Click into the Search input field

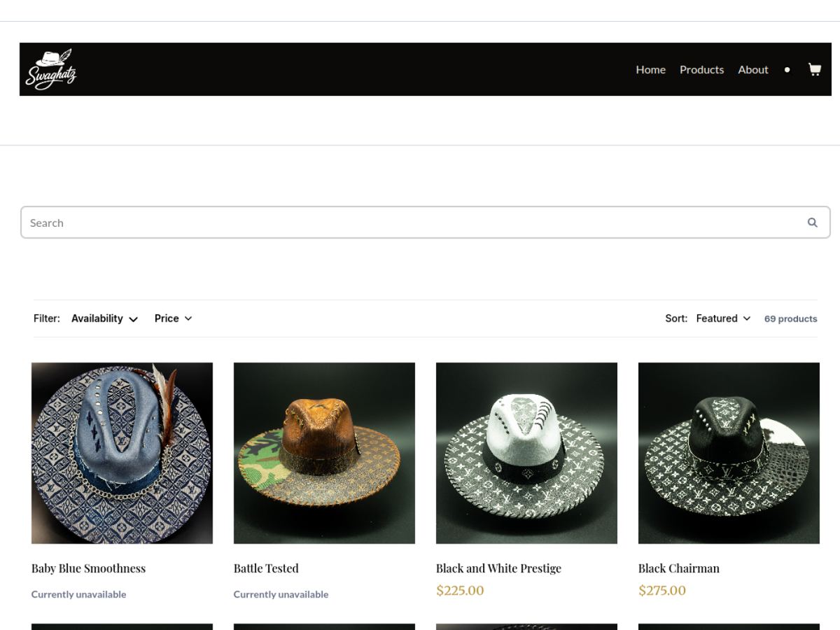pyautogui.click(x=425, y=223)
